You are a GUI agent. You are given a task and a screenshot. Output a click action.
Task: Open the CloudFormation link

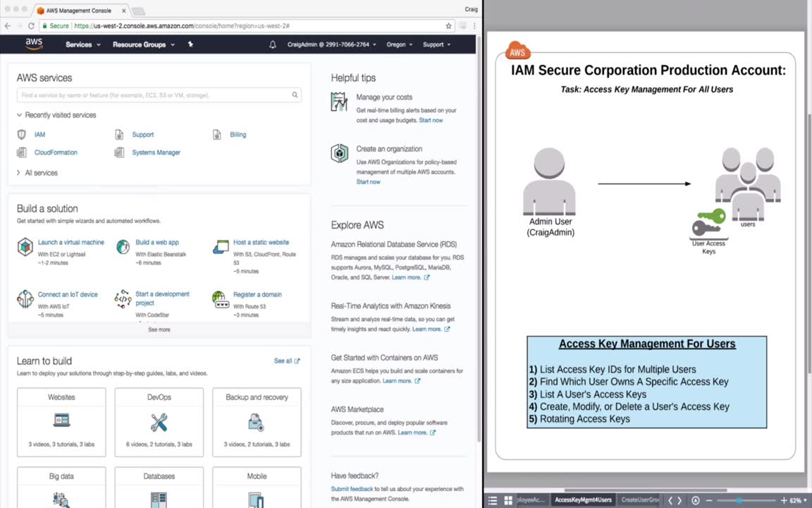(56, 152)
